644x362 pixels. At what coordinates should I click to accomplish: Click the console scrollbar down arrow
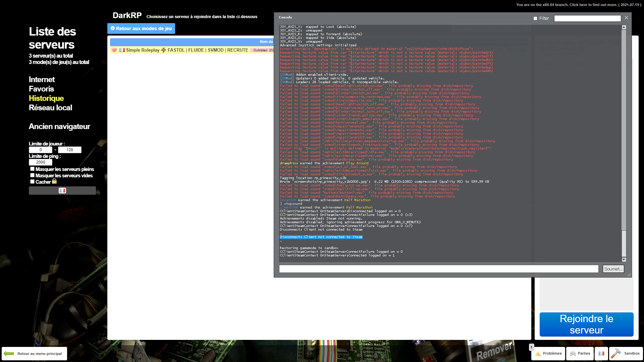624,259
